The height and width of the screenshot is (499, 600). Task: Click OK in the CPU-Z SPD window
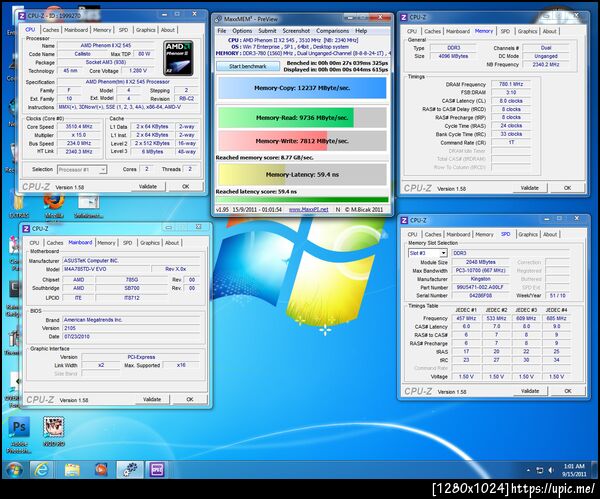point(568,391)
